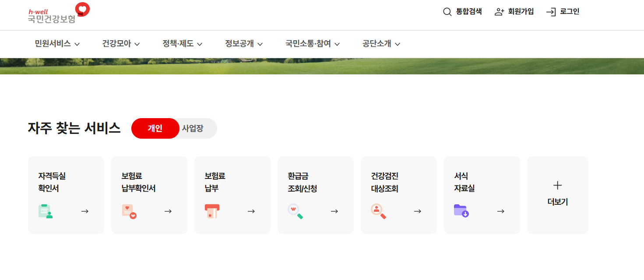Click the arrow on the 보험료 납부 card
Screen dimensions: 644x280
tap(252, 211)
